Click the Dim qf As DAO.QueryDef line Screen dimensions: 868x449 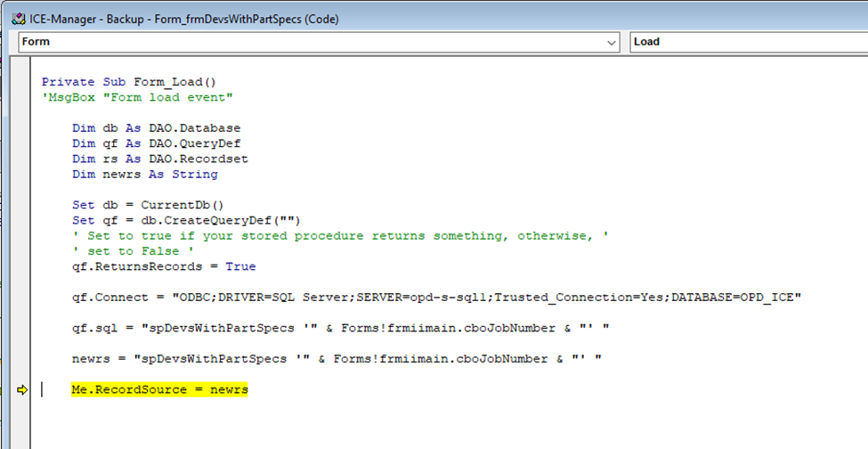tap(156, 143)
